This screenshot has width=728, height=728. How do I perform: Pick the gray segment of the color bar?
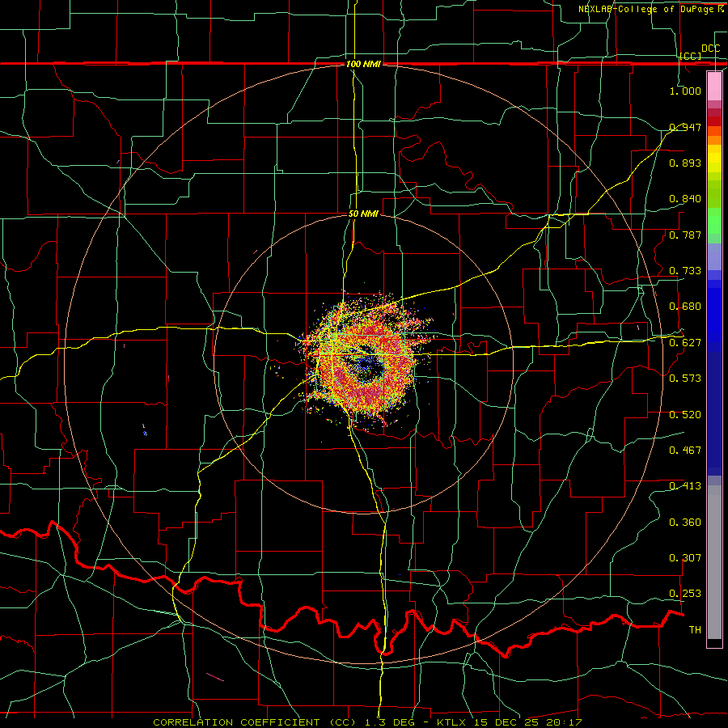pos(714,562)
